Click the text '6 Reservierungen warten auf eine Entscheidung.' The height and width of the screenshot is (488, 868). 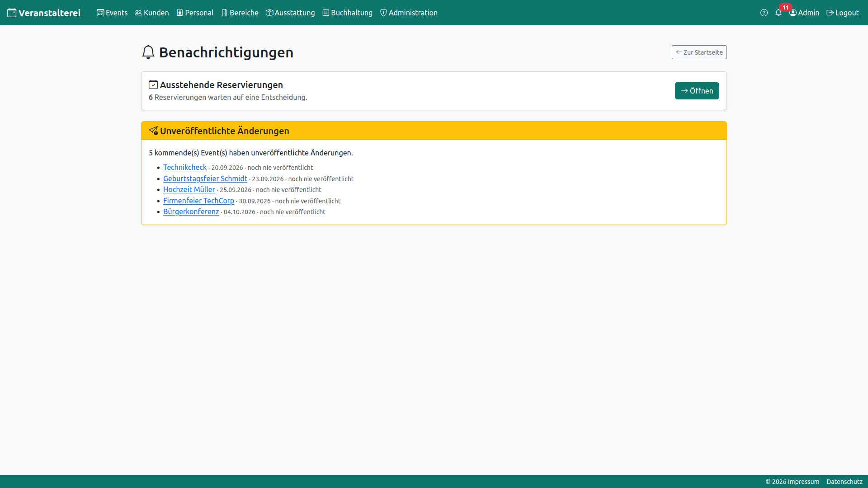[x=228, y=97]
